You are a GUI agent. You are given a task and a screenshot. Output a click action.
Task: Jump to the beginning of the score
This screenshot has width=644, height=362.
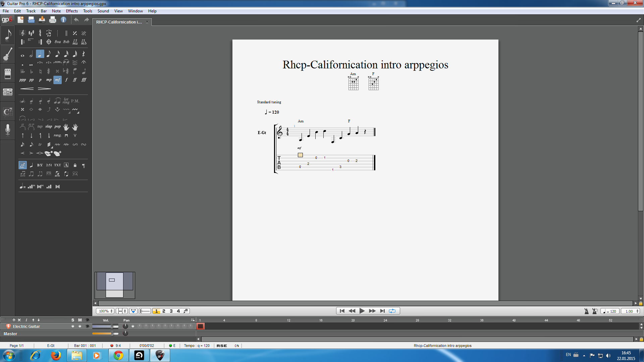point(342,311)
